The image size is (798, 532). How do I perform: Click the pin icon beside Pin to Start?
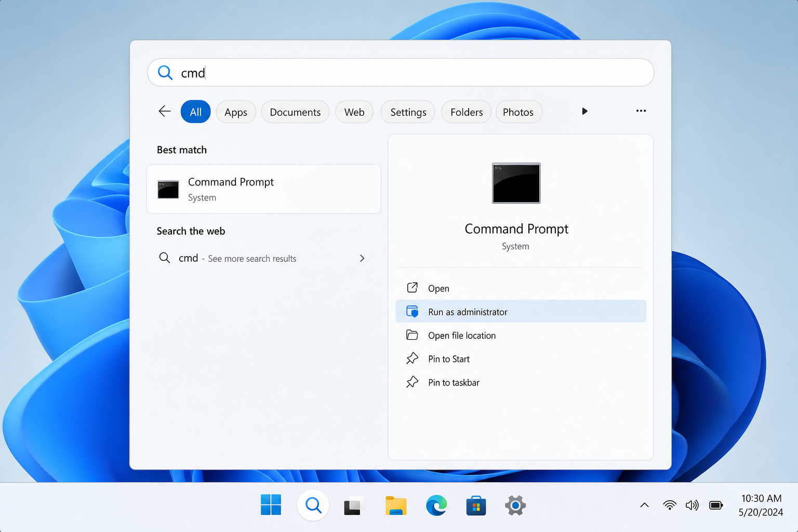412,358
